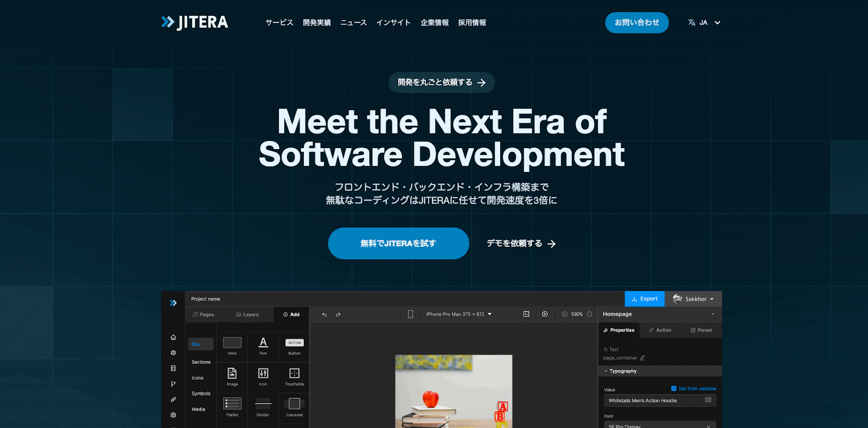Switch to the Pages tab
Viewport: 868px width, 428px height.
point(203,315)
